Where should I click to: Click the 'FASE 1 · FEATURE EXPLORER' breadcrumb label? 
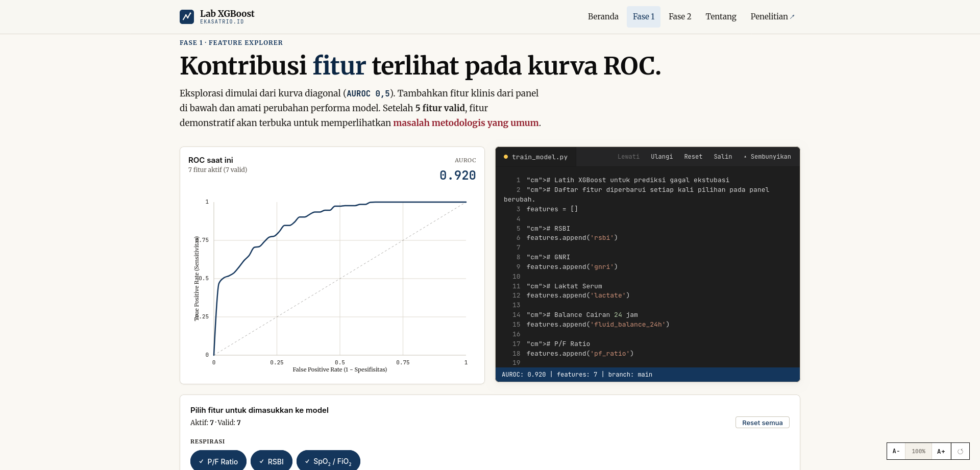coord(231,43)
